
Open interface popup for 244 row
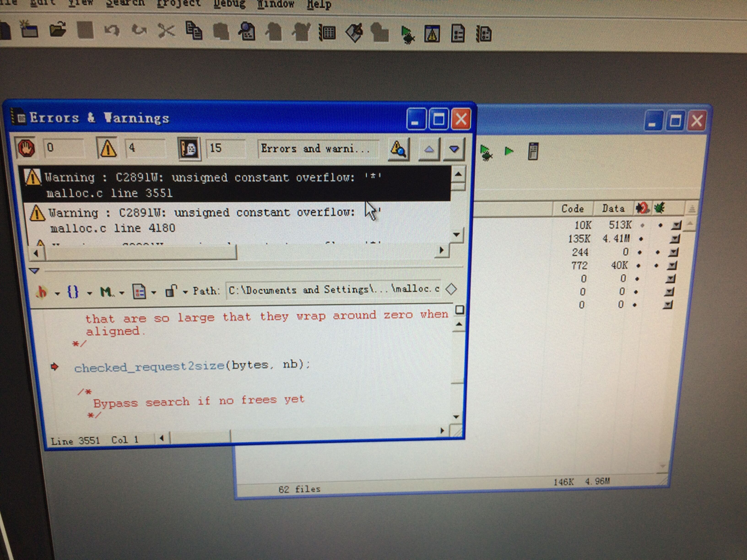[x=673, y=252]
